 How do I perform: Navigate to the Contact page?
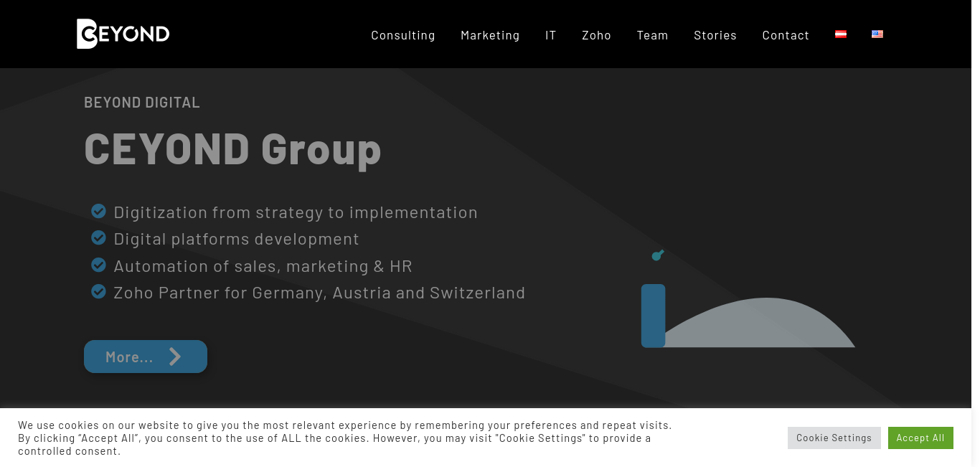(x=786, y=35)
